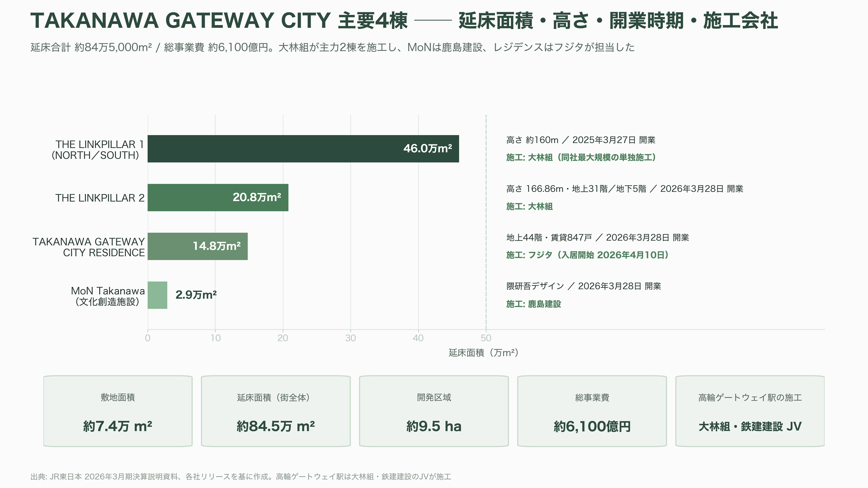
Task: Click the axis tick label 40
Action: (x=418, y=338)
